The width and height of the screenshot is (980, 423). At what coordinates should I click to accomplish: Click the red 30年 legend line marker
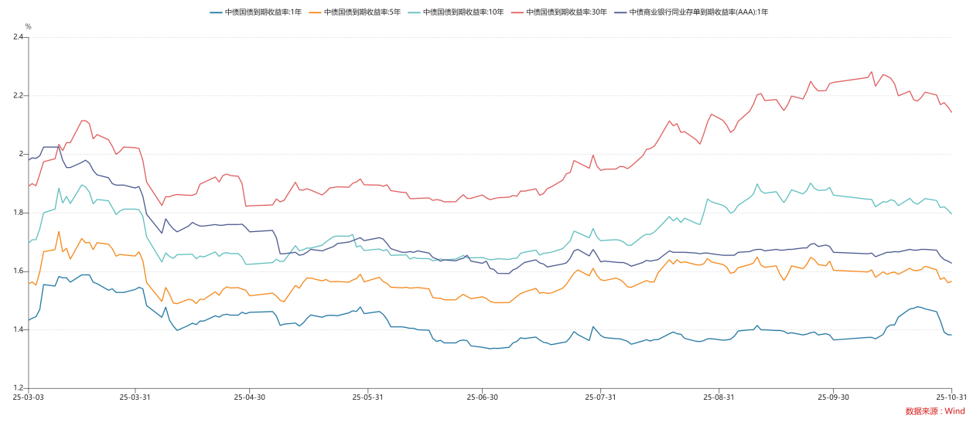pyautogui.click(x=517, y=12)
